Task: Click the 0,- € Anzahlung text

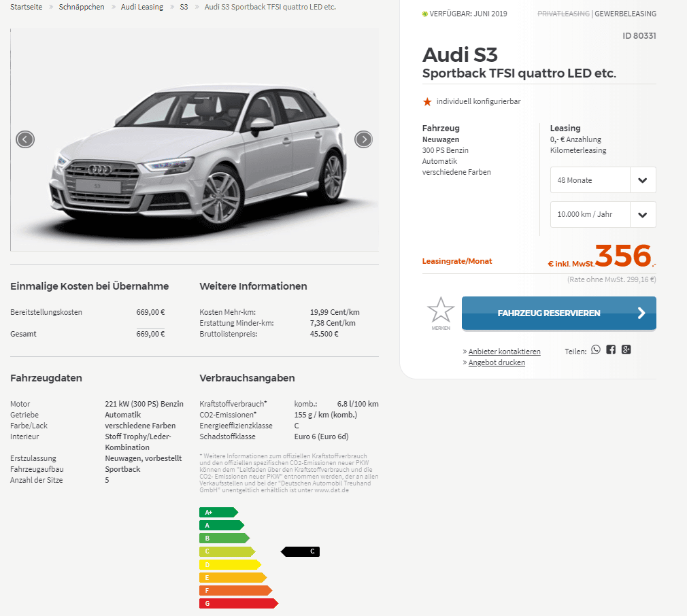Action: (575, 139)
